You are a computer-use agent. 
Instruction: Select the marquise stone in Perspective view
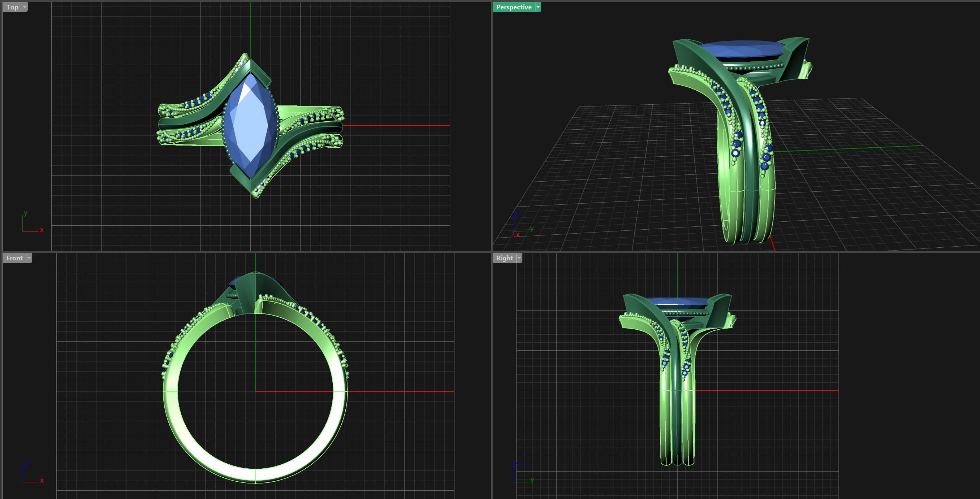tap(742, 49)
